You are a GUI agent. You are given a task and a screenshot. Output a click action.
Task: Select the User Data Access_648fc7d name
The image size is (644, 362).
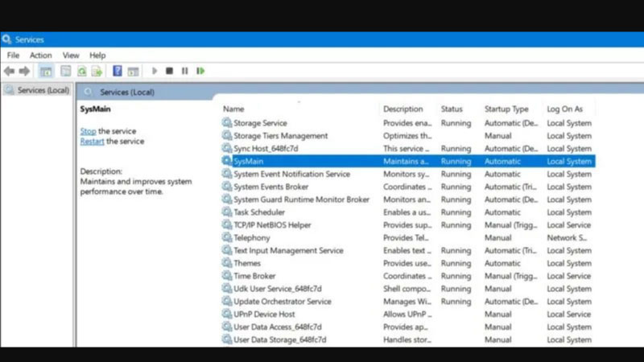pyautogui.click(x=278, y=327)
